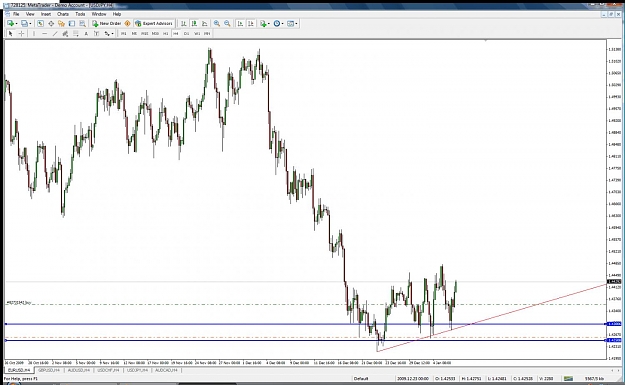Toggle the Navigator folder icon
Viewport: 625px width, 385px height.
click(x=61, y=24)
